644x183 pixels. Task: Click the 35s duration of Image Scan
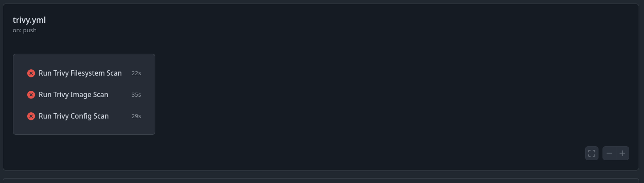[x=136, y=95]
